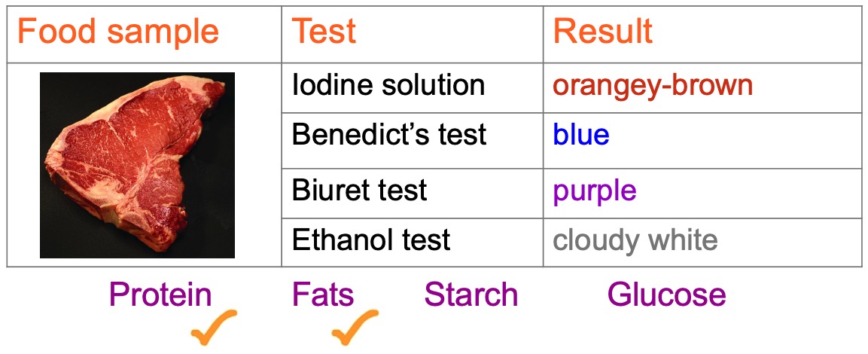Select the Fats label
The image size is (868, 354).
pos(323,294)
